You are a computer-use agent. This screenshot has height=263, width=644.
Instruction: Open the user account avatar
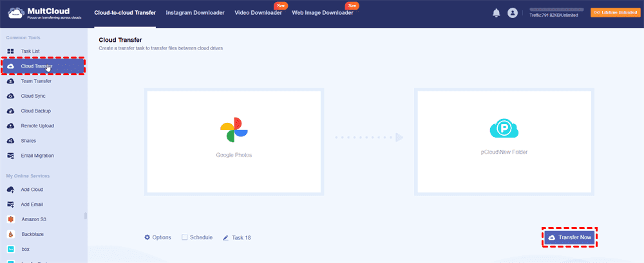pyautogui.click(x=512, y=13)
